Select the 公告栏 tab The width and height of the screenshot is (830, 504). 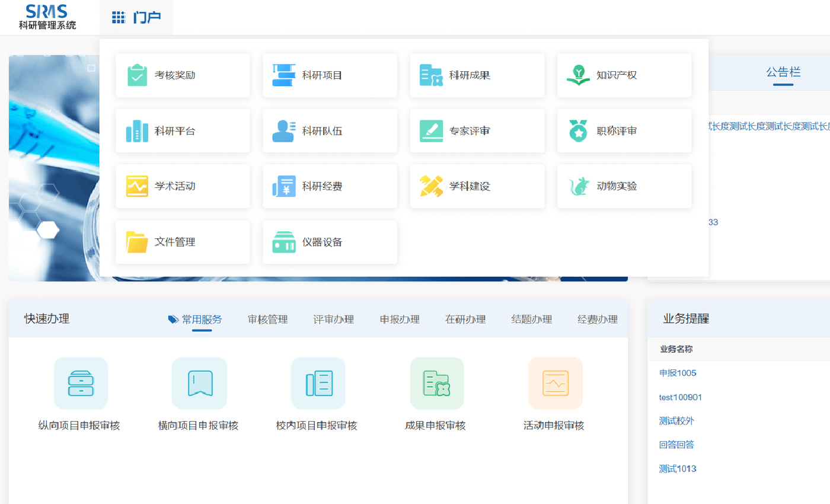pos(783,72)
